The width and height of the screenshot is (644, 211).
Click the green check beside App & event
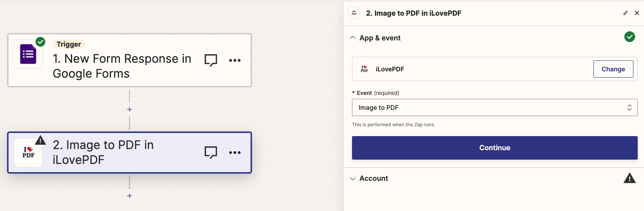tap(629, 37)
